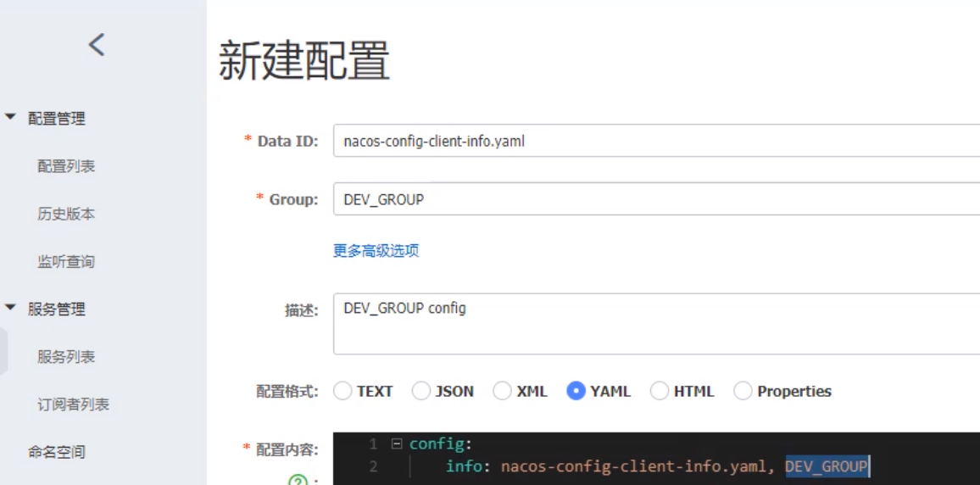Click the 更多高级选项 link
The image size is (980, 485).
376,251
